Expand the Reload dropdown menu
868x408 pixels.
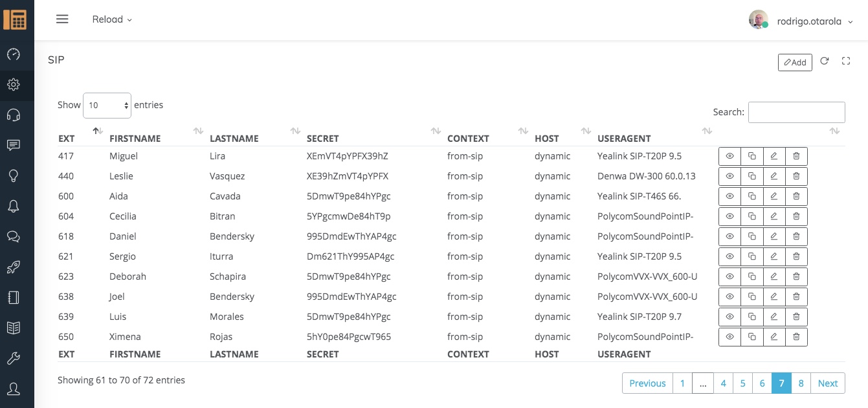pyautogui.click(x=112, y=19)
